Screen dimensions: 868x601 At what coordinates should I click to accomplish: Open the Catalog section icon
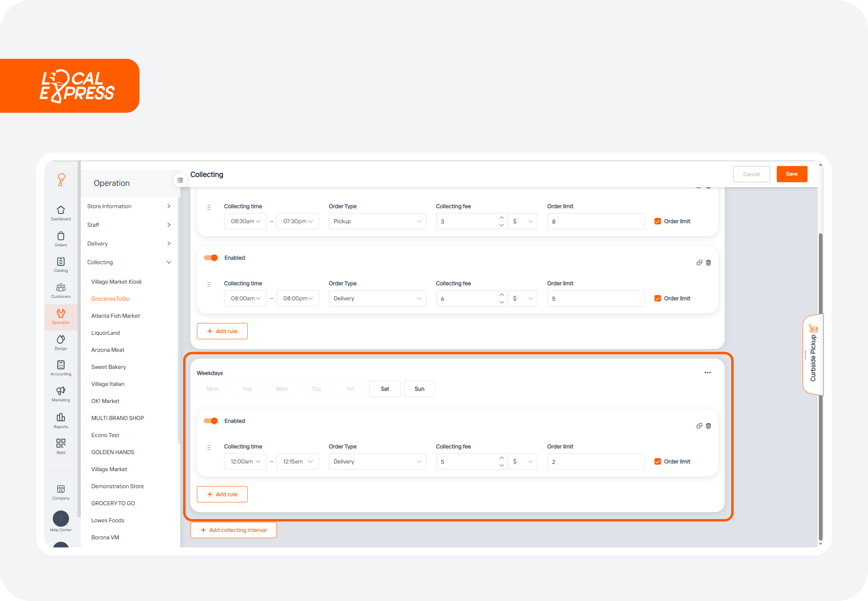pos(61,261)
